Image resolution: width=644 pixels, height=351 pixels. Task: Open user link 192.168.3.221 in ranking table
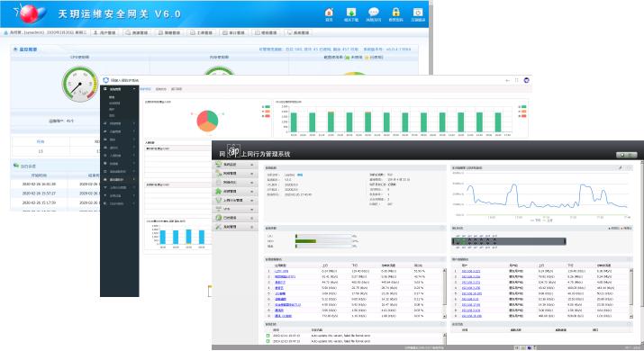click(x=471, y=272)
